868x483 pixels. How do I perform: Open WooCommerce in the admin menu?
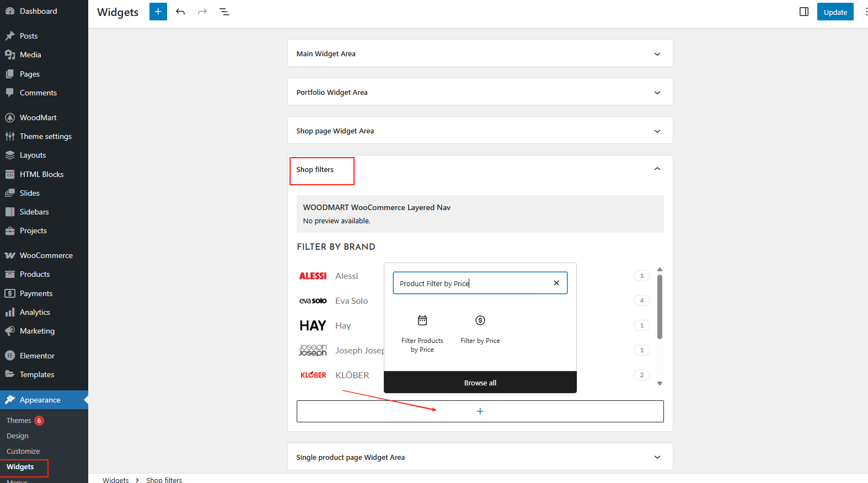[x=46, y=255]
